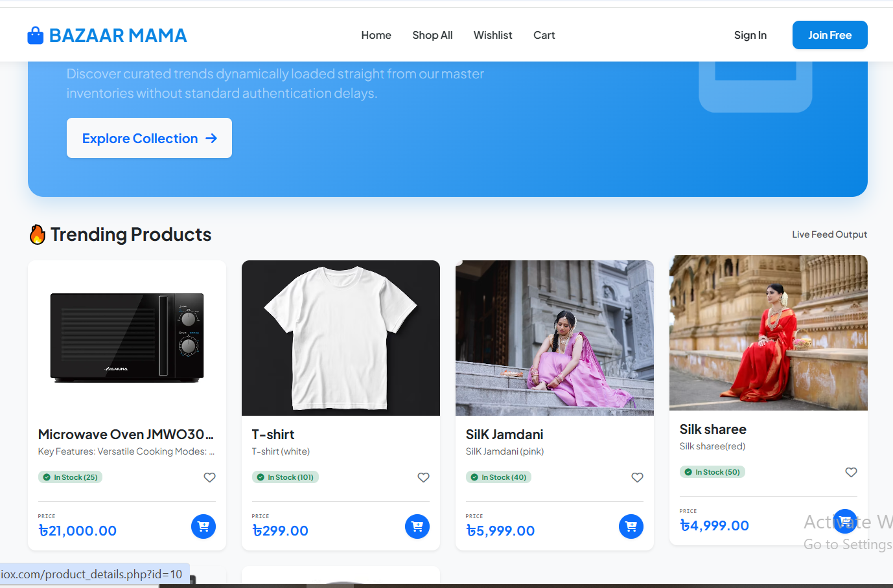893x588 pixels.
Task: Click the In Stock (40) badge
Action: coord(498,477)
